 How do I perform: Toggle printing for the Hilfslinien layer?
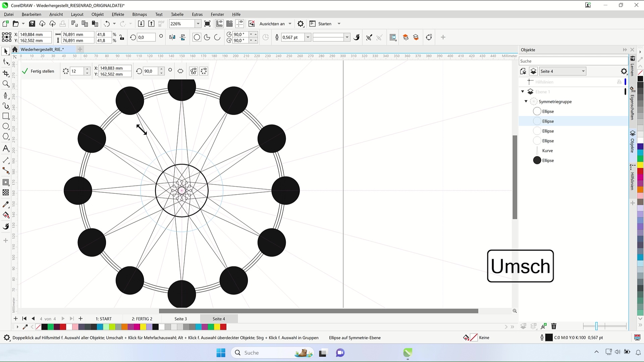(619, 82)
